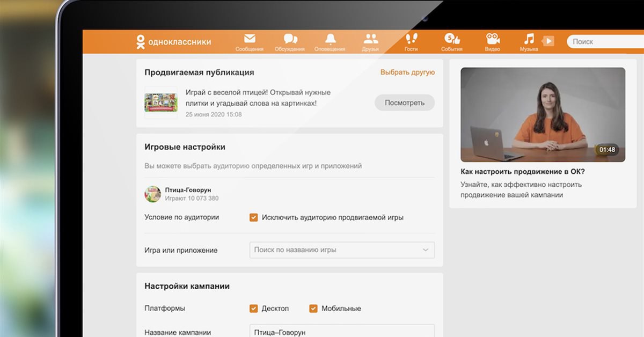644x337 pixels.
Task: Click the Название кампании input field
Action: tap(342, 331)
